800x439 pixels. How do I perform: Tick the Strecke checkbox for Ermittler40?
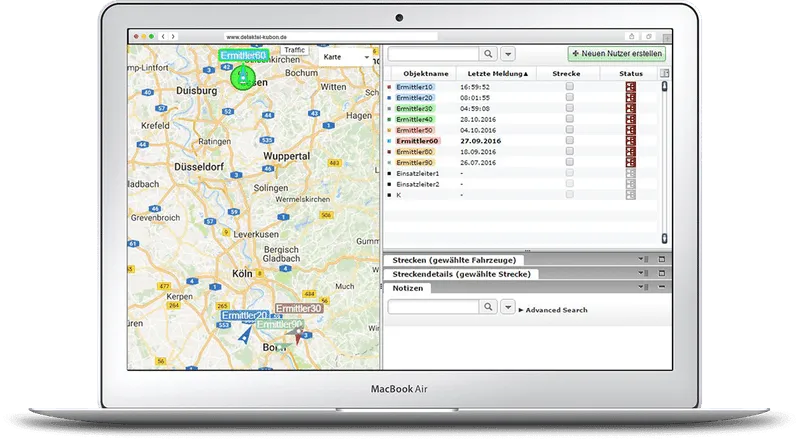569,118
